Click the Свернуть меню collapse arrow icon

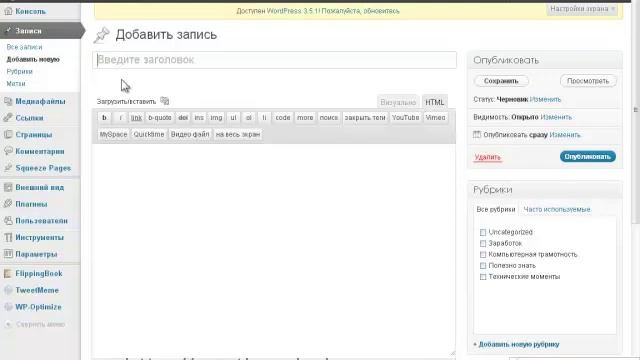(8, 324)
